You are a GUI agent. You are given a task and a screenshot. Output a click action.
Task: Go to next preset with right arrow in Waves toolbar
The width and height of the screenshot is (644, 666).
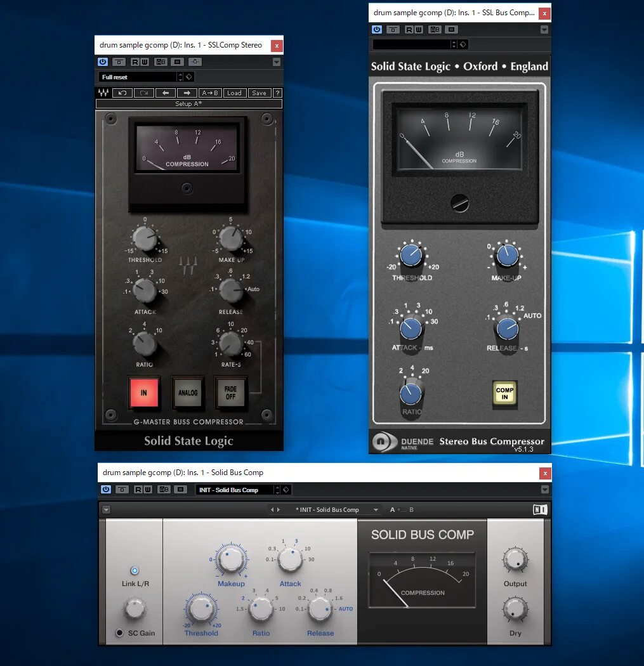[x=187, y=93]
